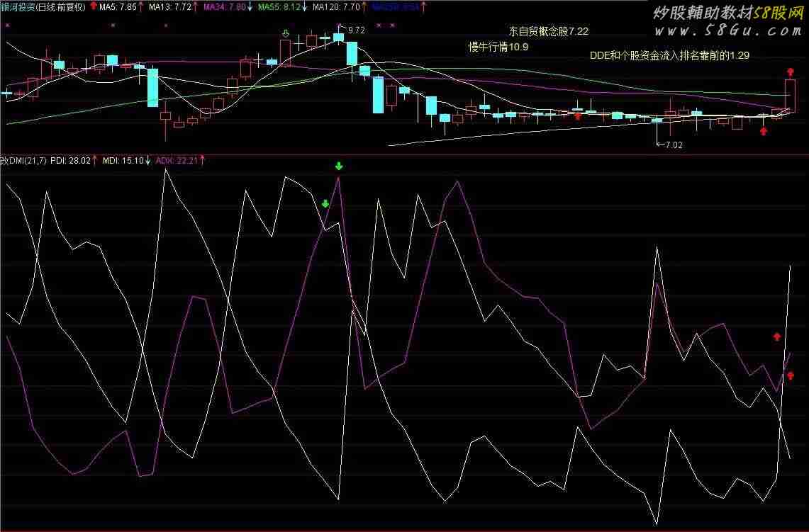Screen dimensions: 809x532
Task: Click the 7.02 low price label
Action: [674, 145]
